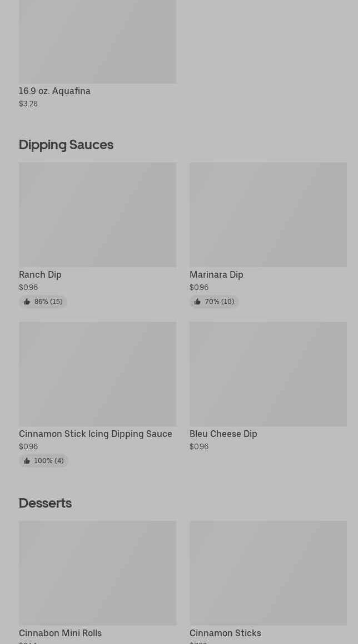Click thumbs-up icon under Ranch Dip
This screenshot has height=644, width=358.
pos(27,302)
